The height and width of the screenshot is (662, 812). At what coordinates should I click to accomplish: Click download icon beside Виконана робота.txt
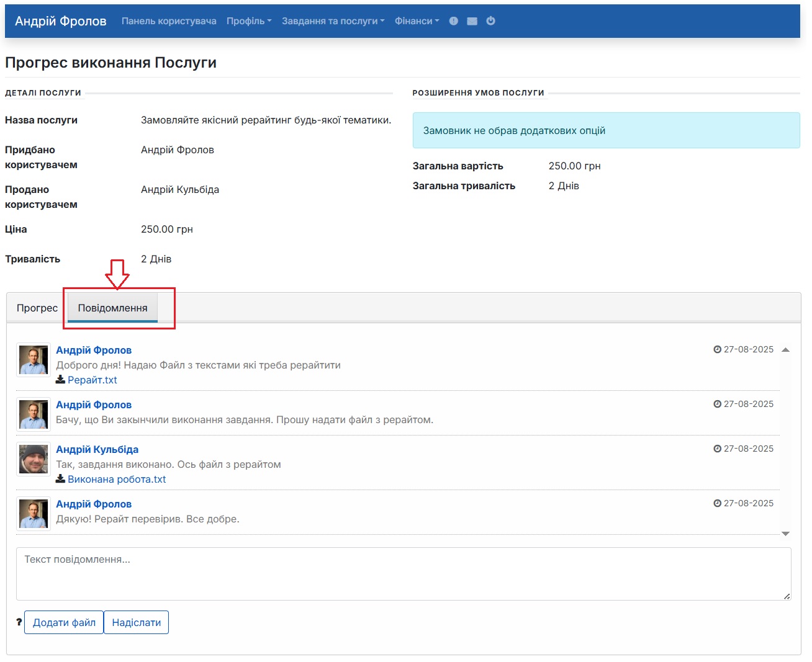pos(60,479)
